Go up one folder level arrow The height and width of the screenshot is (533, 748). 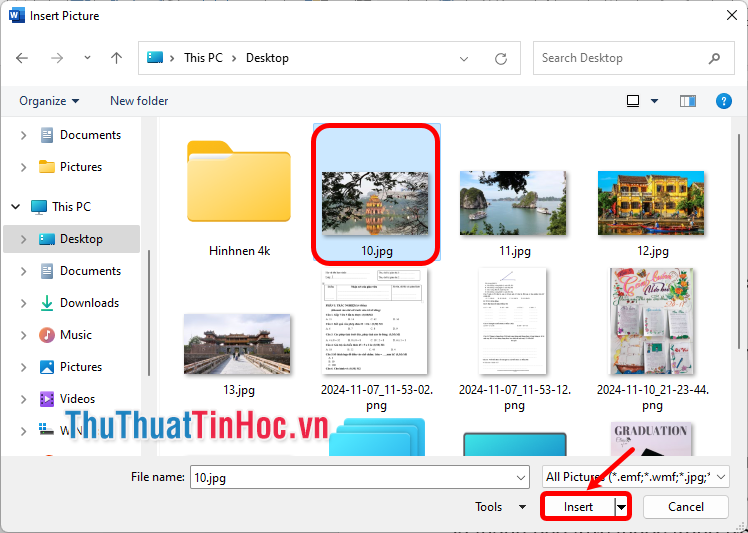(116, 58)
